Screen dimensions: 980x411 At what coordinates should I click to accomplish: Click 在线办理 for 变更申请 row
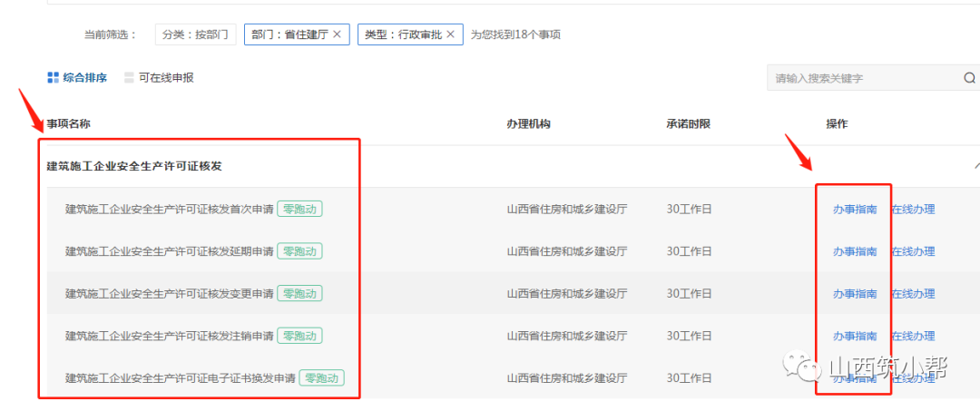[x=913, y=294]
